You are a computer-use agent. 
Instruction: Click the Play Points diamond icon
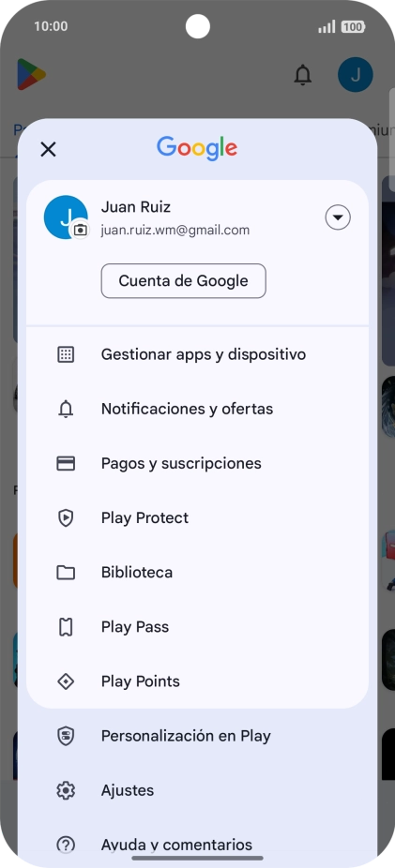66,681
